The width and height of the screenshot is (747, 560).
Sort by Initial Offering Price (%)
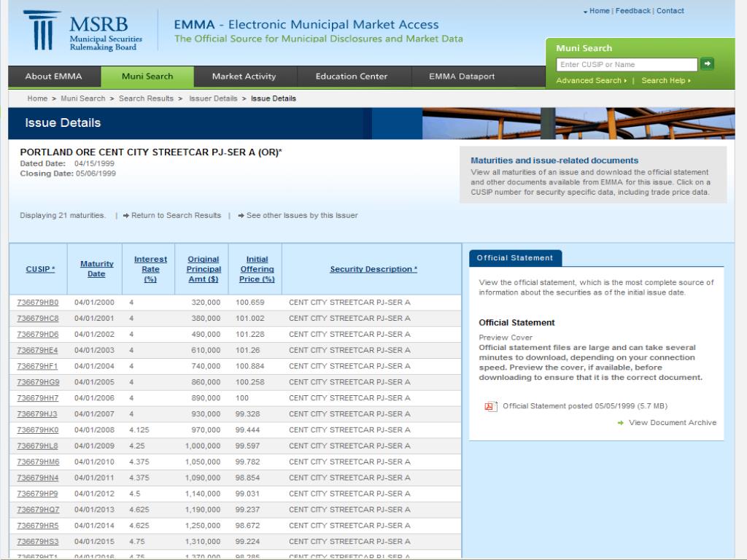(257, 269)
